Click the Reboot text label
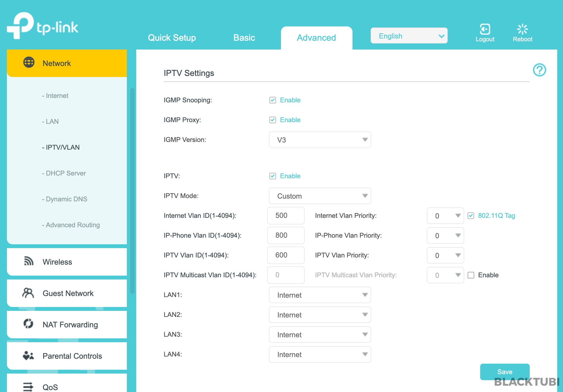 [x=523, y=39]
